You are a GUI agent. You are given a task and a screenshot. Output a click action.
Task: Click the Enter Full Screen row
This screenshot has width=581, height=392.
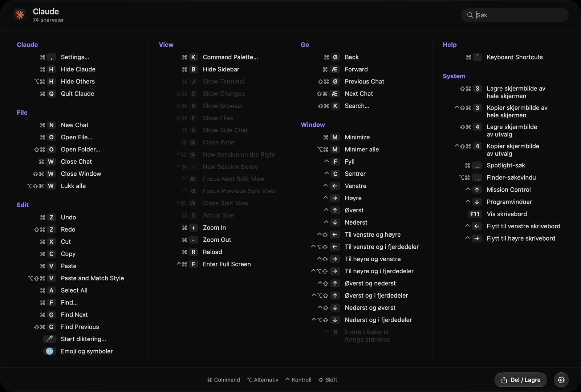coord(214,264)
